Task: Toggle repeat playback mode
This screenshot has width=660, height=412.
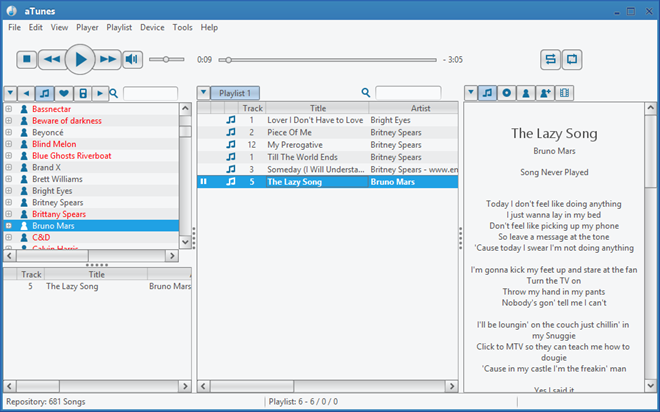Action: pos(572,60)
